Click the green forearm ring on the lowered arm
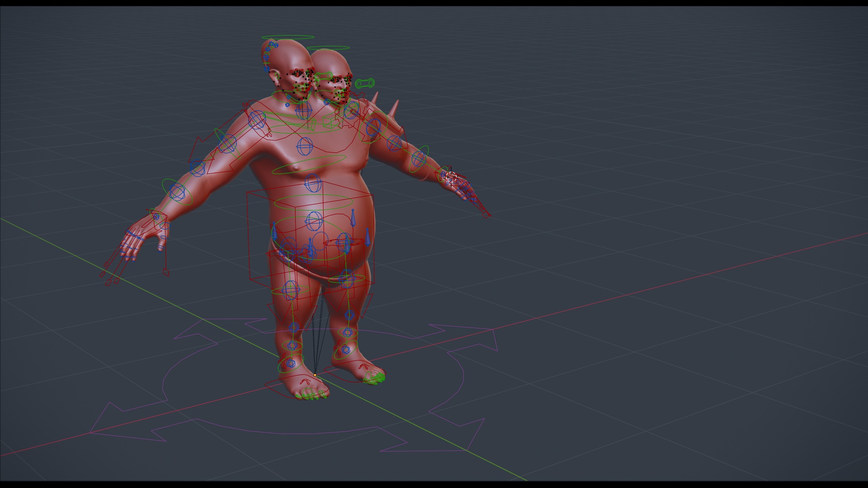Viewport: 868px width, 488px height. coord(178,192)
